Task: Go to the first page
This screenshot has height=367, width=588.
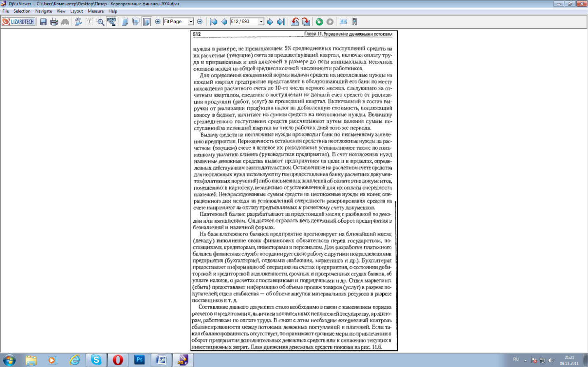Action: click(214, 22)
